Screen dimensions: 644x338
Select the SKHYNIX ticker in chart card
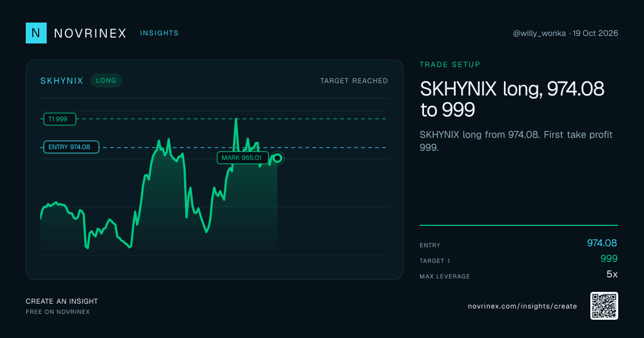62,80
